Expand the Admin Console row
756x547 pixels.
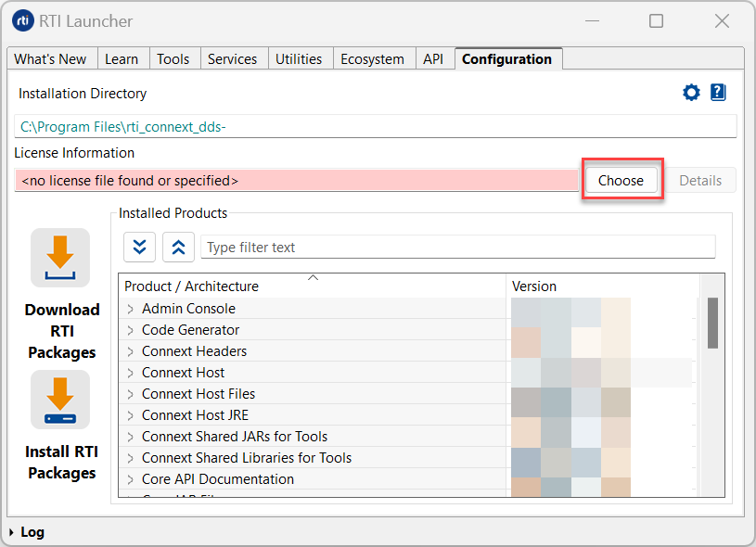point(130,309)
